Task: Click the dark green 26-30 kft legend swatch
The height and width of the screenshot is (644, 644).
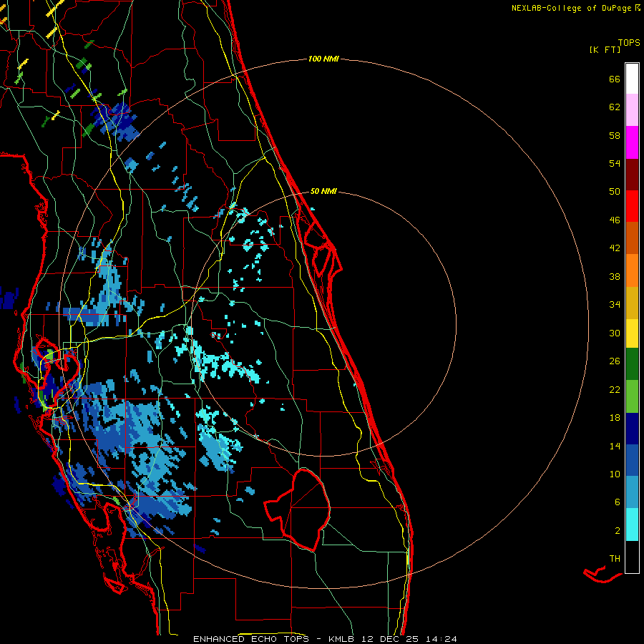Action: click(632, 364)
